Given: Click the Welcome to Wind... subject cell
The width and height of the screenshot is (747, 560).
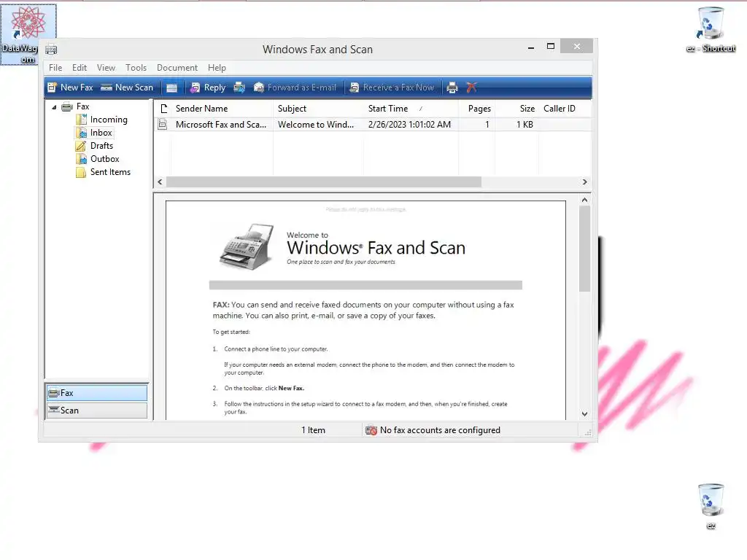Looking at the screenshot, I should pyautogui.click(x=315, y=125).
